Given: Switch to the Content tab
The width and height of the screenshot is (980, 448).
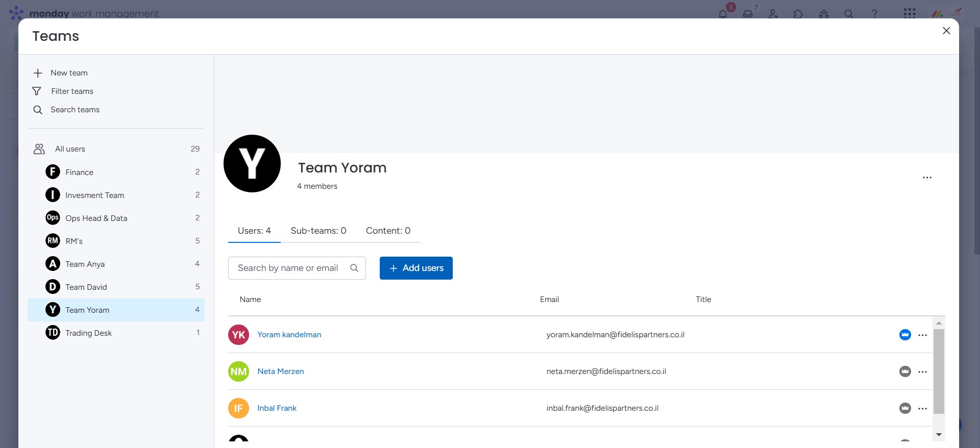Looking at the screenshot, I should click(388, 231).
